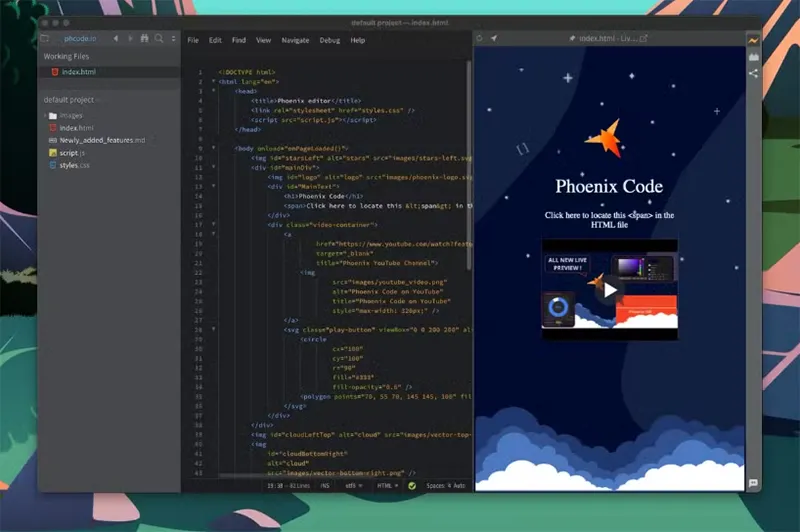Open the Debug menu
Screen dimensions: 800x532
[329, 40]
